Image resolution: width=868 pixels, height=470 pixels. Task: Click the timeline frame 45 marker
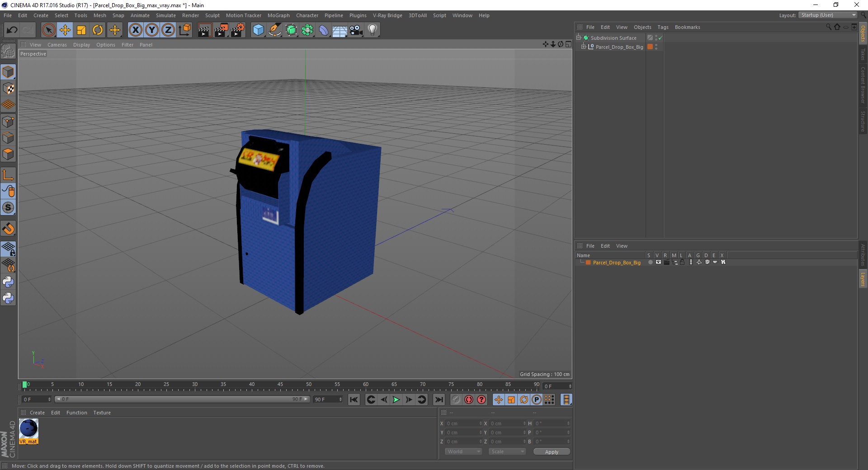(280, 385)
